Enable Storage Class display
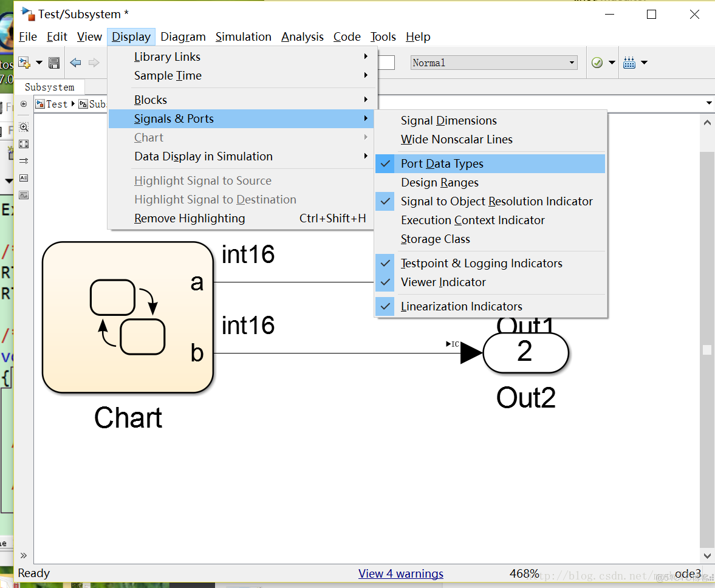The image size is (715, 588). coord(490,239)
